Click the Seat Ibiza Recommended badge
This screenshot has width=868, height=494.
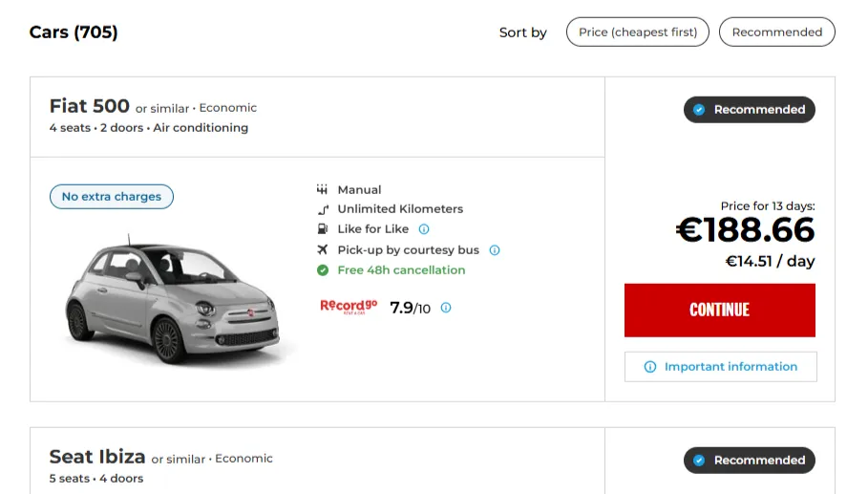pyautogui.click(x=750, y=461)
